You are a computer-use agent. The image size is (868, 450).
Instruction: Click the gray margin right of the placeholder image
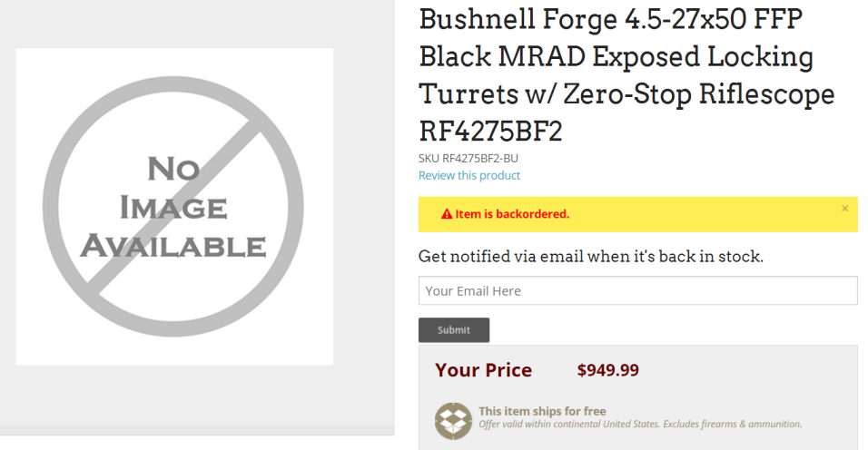pos(364,206)
